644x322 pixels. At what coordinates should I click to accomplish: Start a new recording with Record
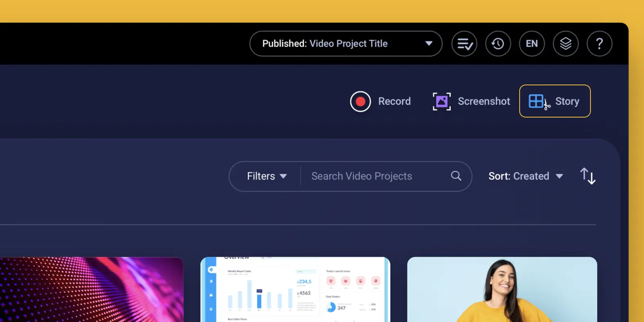381,101
